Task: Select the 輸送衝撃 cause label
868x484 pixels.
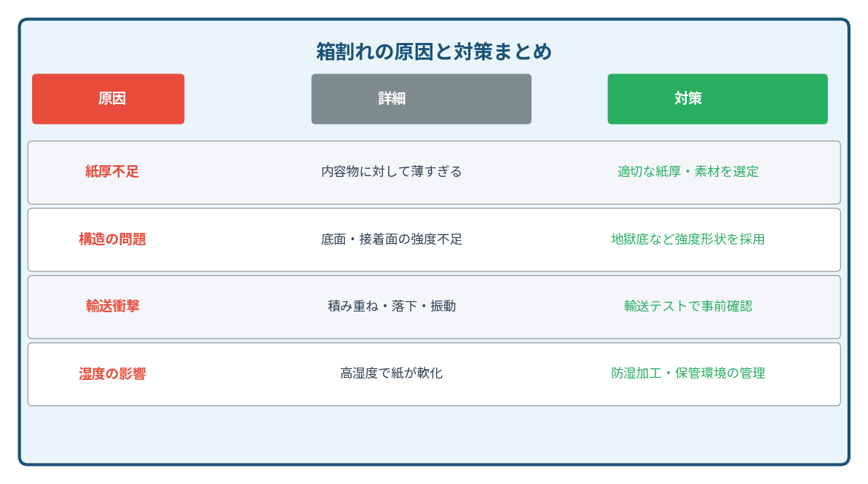Action: tap(112, 306)
